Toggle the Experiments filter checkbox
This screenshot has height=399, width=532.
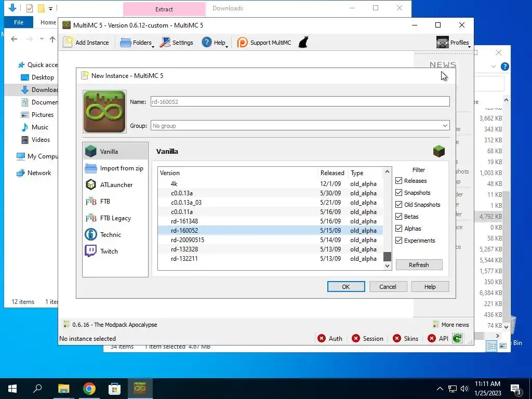tap(398, 240)
